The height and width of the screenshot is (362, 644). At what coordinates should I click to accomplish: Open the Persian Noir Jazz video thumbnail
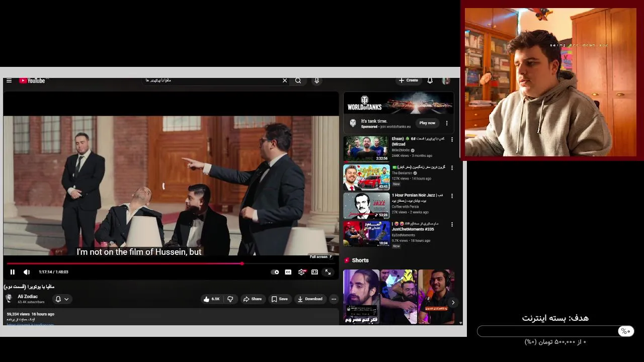pyautogui.click(x=366, y=206)
